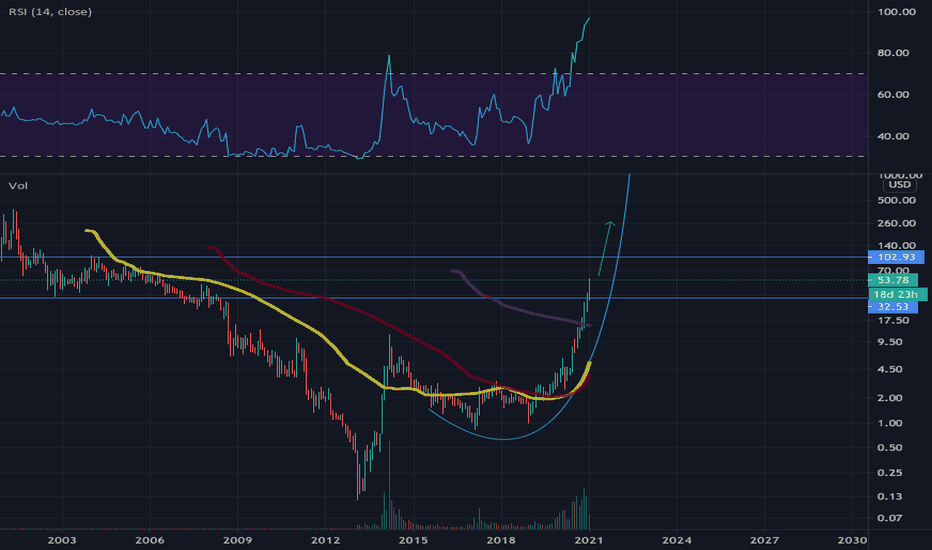Click the current price label 53.78
The image size is (932, 550).
(893, 279)
